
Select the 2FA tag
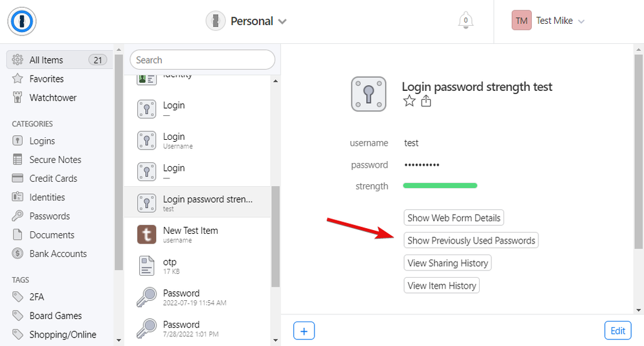point(37,297)
